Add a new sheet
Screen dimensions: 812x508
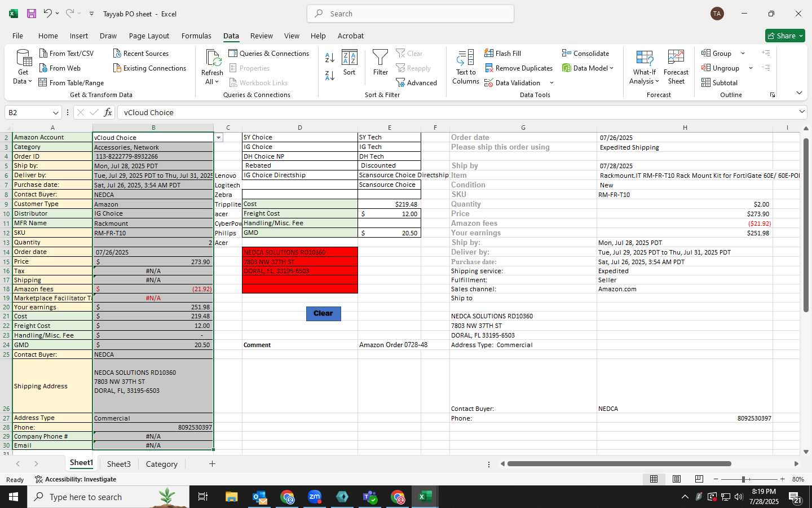tap(212, 464)
